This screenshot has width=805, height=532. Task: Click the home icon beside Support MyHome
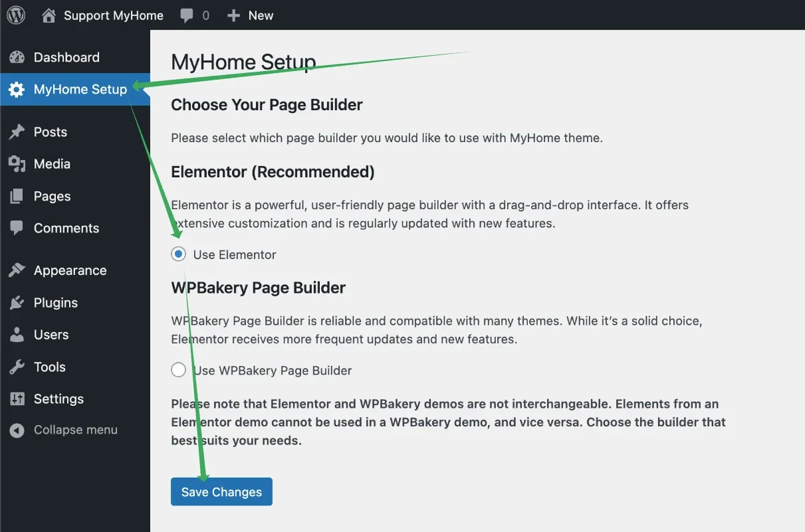[49, 15]
